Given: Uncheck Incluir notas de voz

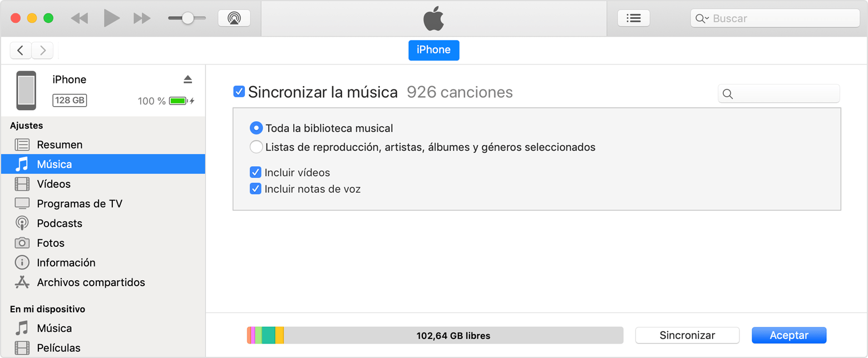Looking at the screenshot, I should point(256,189).
